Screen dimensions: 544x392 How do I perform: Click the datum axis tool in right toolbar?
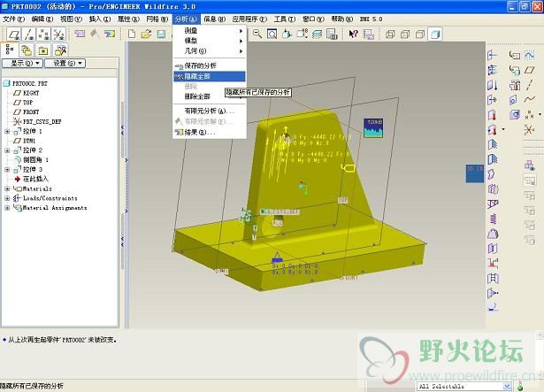(x=529, y=85)
